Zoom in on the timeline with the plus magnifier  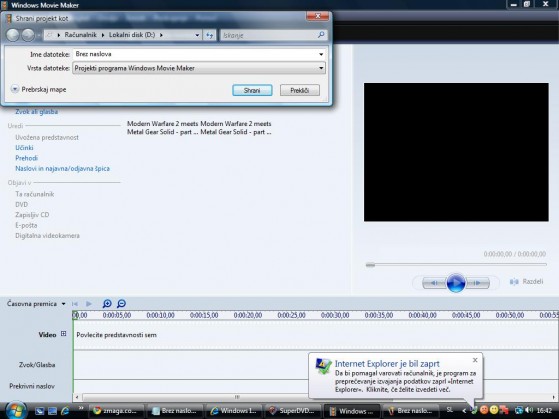[107, 303]
